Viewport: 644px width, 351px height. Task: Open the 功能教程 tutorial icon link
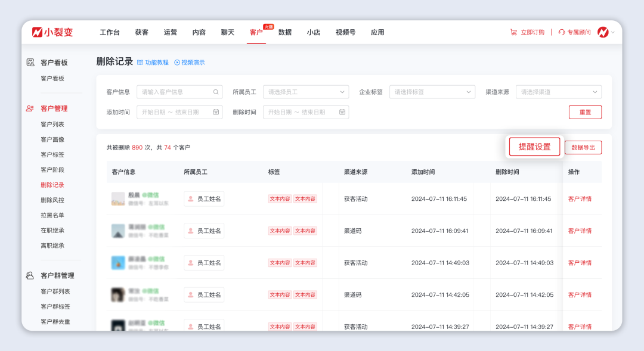click(x=140, y=62)
